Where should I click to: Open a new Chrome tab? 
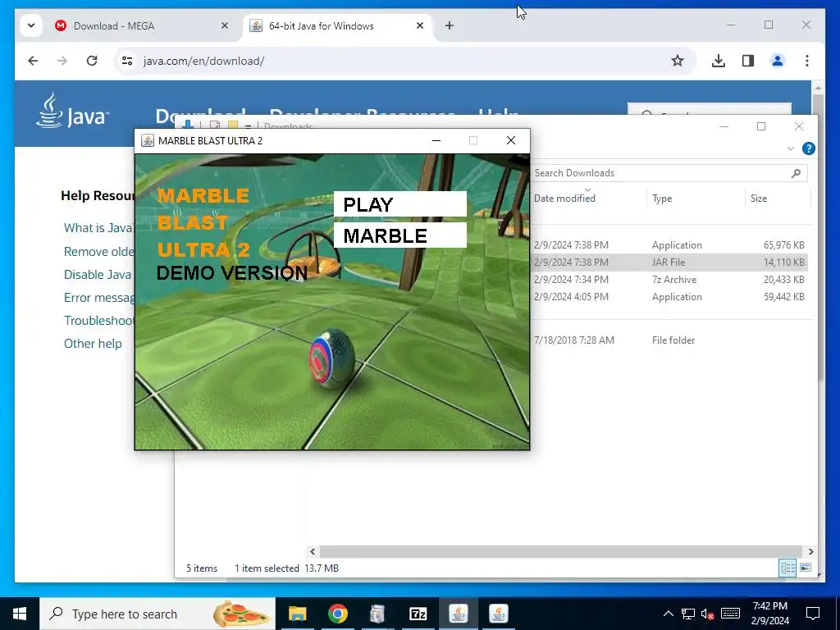click(x=450, y=25)
